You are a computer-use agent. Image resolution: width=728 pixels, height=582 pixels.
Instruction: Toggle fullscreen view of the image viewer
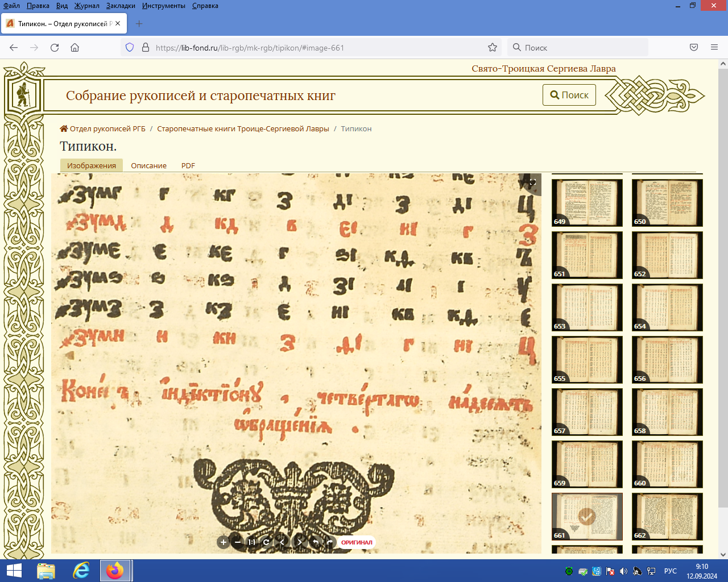pos(533,182)
